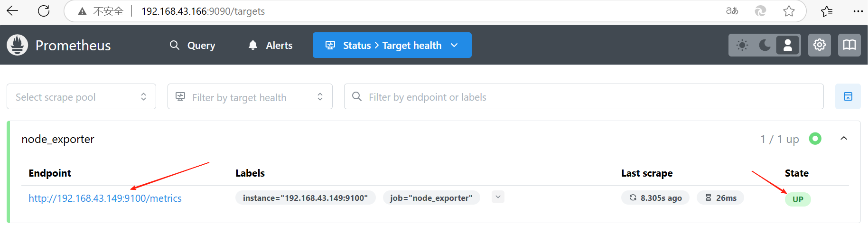The width and height of the screenshot is (868, 226).
Task: Click the browser back arrow
Action: click(12, 11)
